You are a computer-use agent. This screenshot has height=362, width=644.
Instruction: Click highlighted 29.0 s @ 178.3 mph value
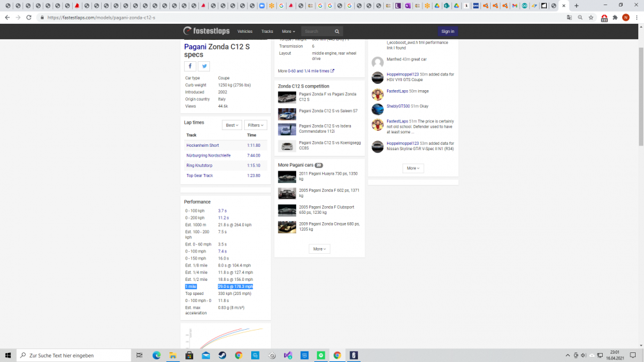coord(235,287)
